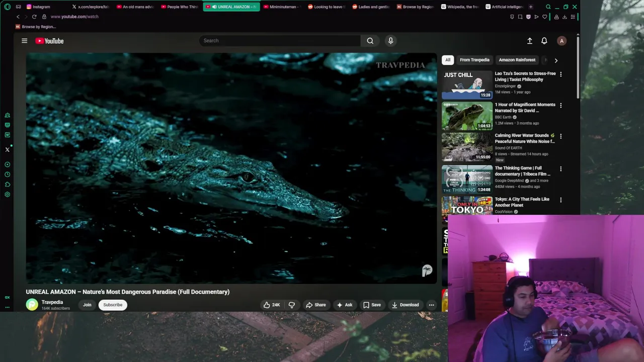The image size is (644, 362).
Task: Subscribe to the Trapvedia channel
Action: click(113, 305)
